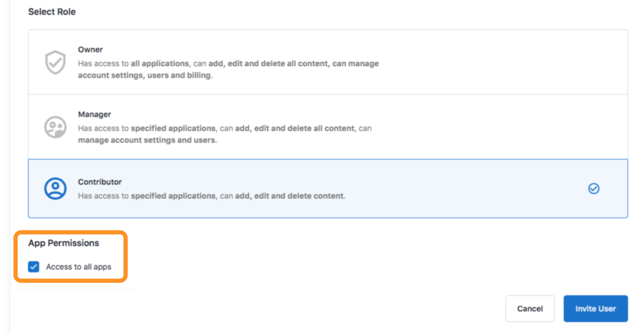Viewport: 644px width, 334px height.
Task: Click the Manager role avatar icon
Action: (x=55, y=127)
